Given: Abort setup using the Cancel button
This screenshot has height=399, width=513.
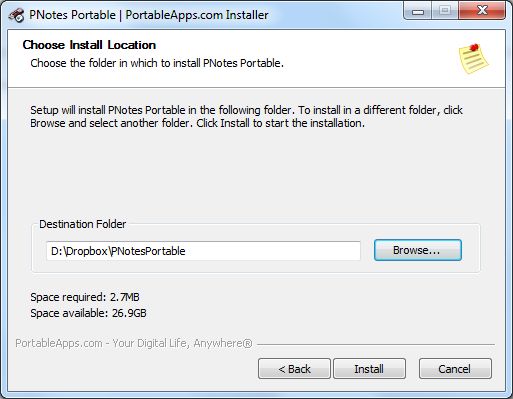Looking at the screenshot, I should [x=455, y=369].
